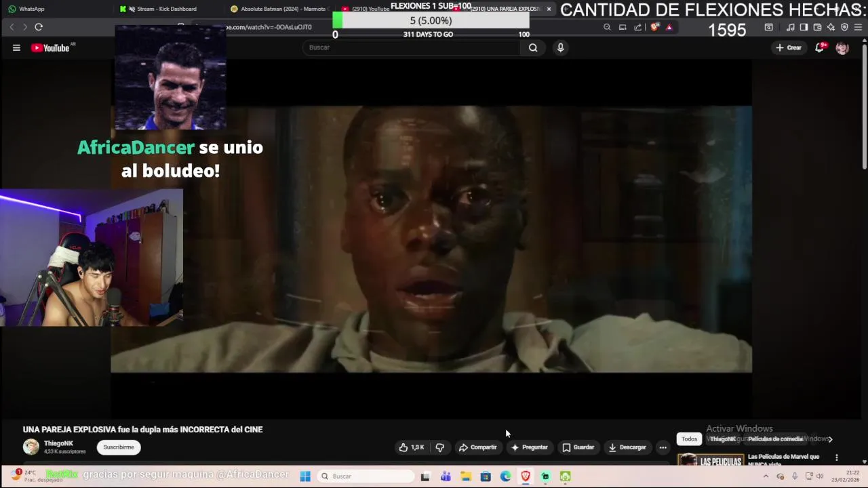Viewport: 868px width, 488px height.
Task: Click the zoom-out magnifier in address bar
Action: click(607, 27)
